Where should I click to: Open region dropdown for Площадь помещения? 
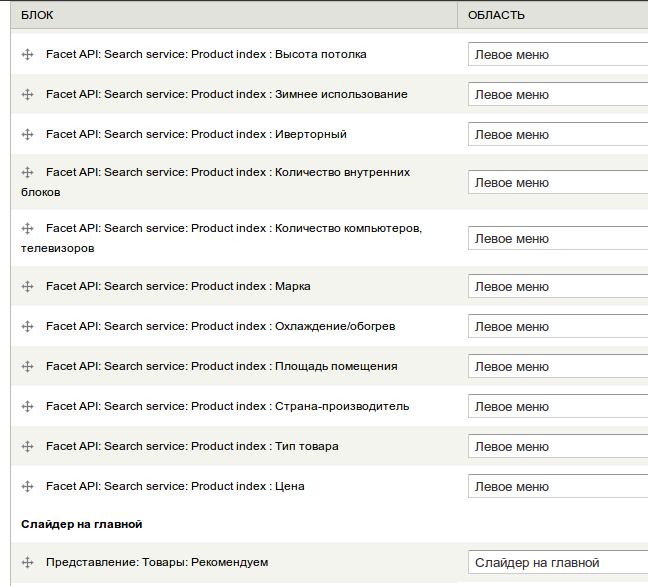click(x=558, y=367)
